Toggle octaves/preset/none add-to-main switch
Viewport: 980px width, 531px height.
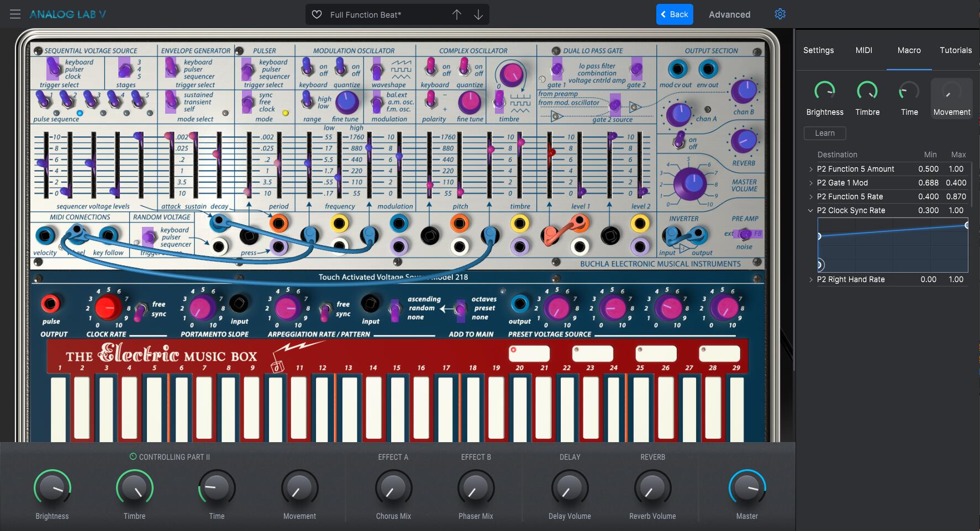pyautogui.click(x=460, y=310)
